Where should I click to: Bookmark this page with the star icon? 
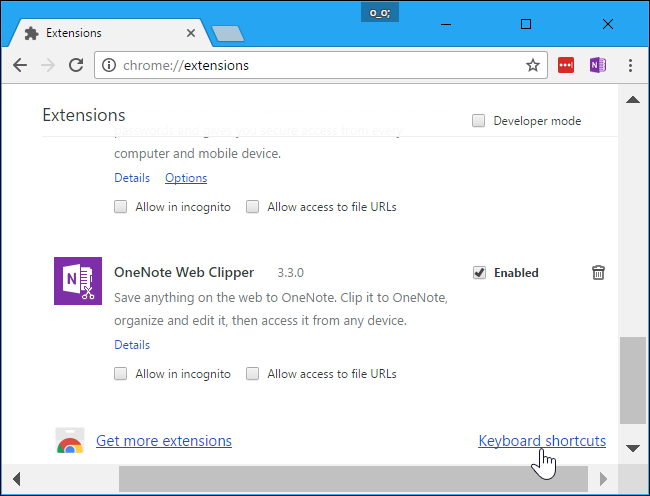pos(533,65)
